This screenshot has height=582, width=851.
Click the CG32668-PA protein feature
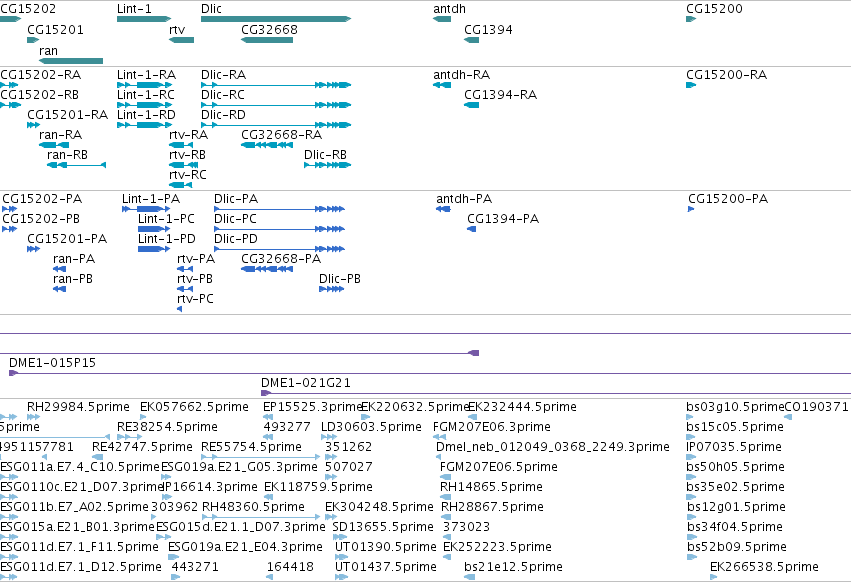tap(266, 269)
